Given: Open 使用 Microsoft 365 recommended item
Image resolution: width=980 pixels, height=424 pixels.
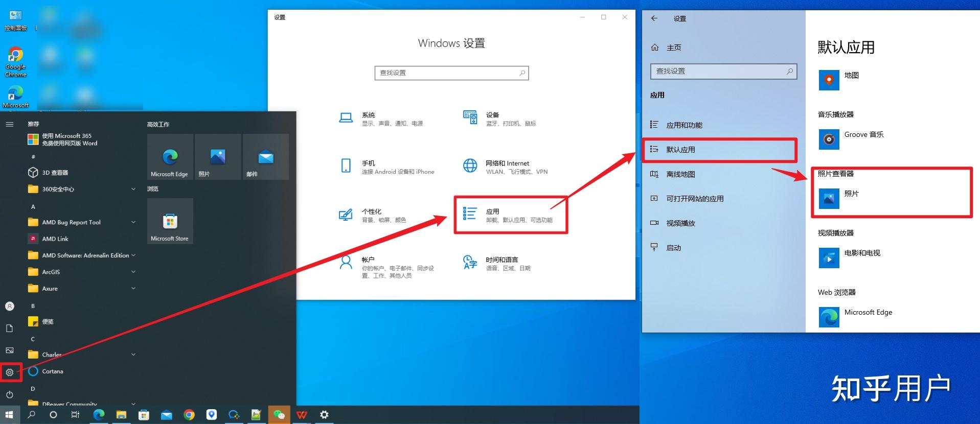Looking at the screenshot, I should coord(82,139).
